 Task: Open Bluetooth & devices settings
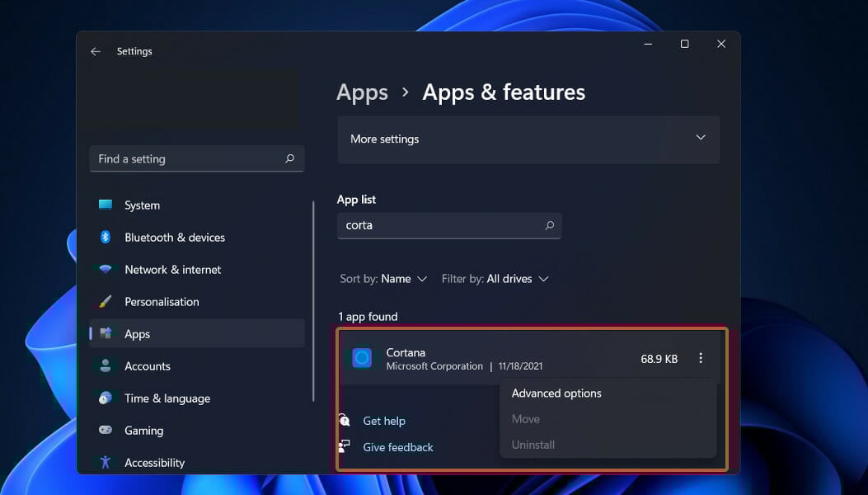pos(197,238)
